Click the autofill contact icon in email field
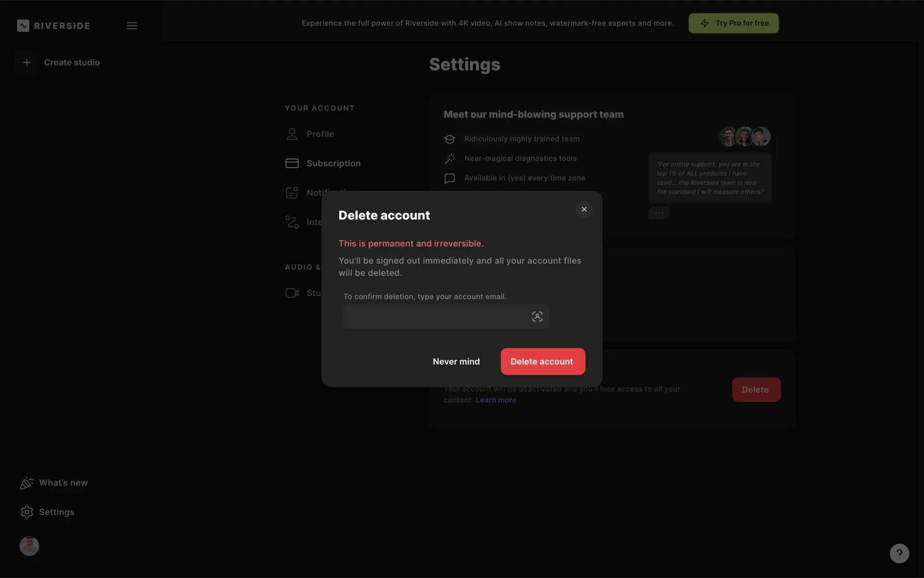The width and height of the screenshot is (924, 578). click(x=537, y=316)
